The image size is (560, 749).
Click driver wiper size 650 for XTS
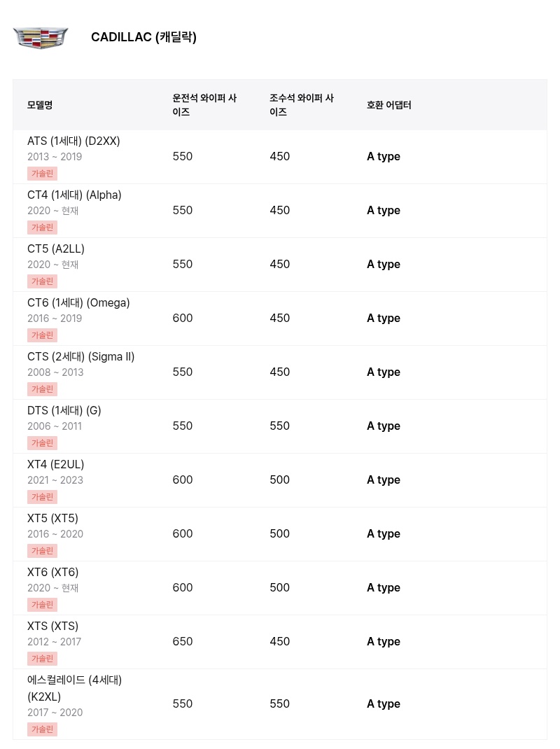click(x=183, y=641)
